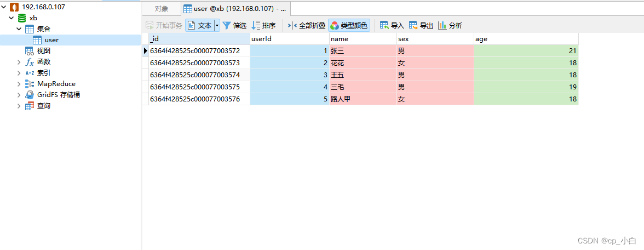Open the 筛选 filter tool
Image resolution: width=644 pixels, height=250 pixels.
[x=234, y=25]
